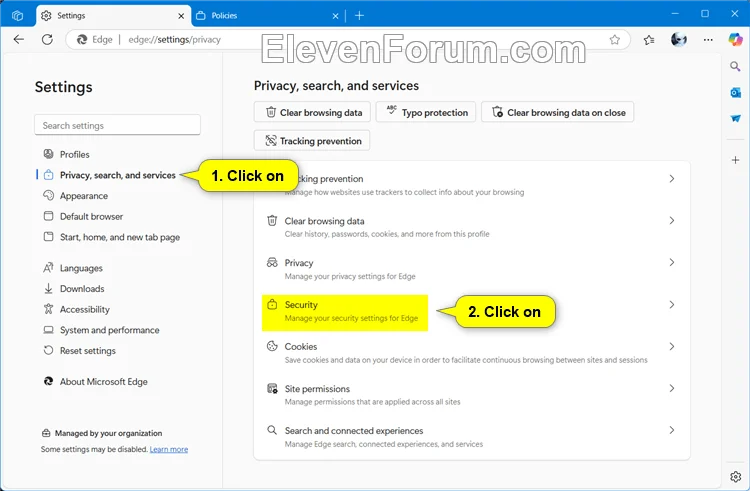This screenshot has width=750, height=491.
Task: Open the profile avatar menu
Action: (679, 40)
